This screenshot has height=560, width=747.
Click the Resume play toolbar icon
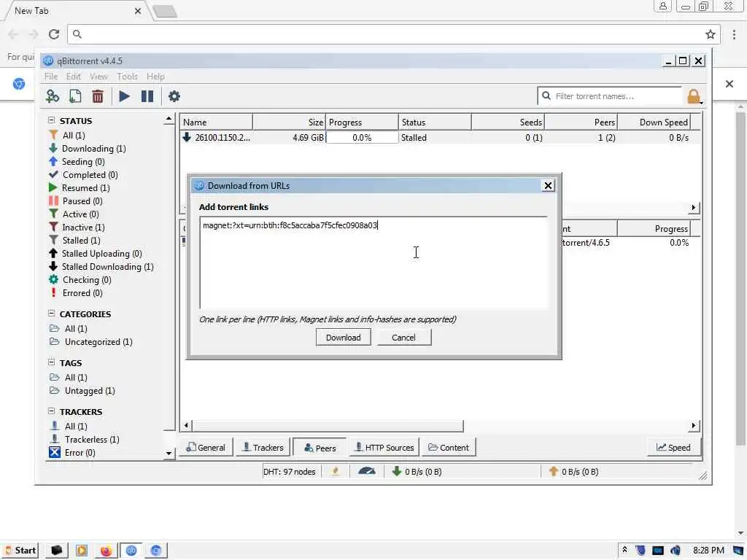click(x=124, y=96)
